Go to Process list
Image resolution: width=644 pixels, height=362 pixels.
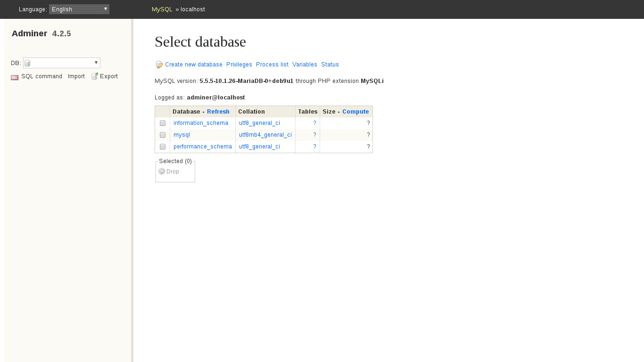point(272,65)
